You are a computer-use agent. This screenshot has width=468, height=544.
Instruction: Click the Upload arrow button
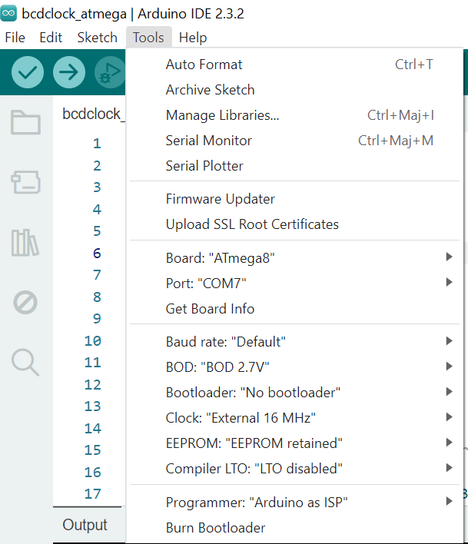point(69,72)
